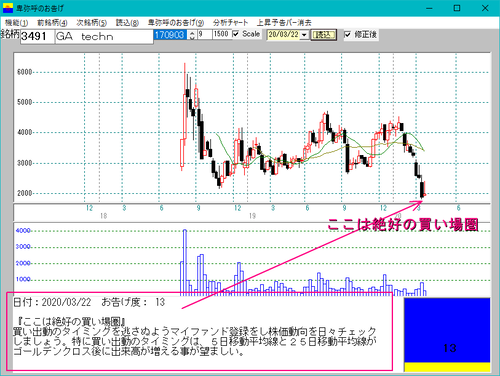Toggle the Scale checkbox
This screenshot has width=500, height=376.
pyautogui.click(x=236, y=34)
